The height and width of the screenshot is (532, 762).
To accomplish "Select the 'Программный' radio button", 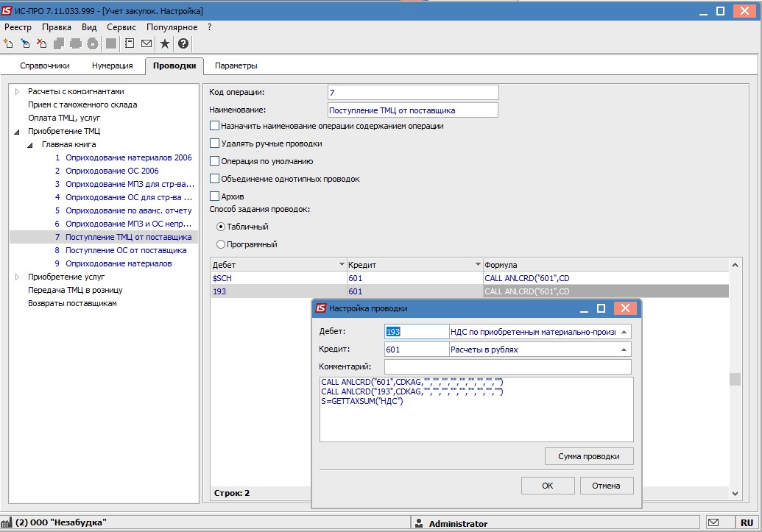I will [x=221, y=244].
